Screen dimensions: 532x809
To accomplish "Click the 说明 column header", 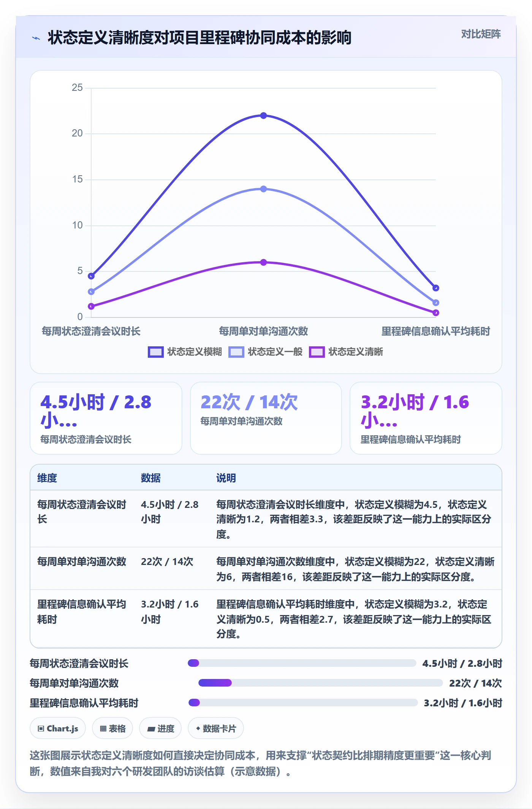I will (226, 478).
